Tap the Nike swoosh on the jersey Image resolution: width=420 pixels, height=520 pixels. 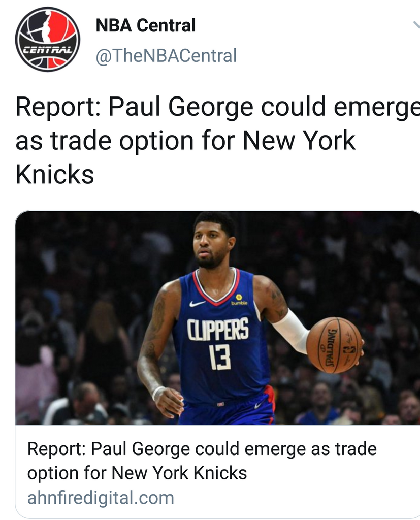(198, 304)
